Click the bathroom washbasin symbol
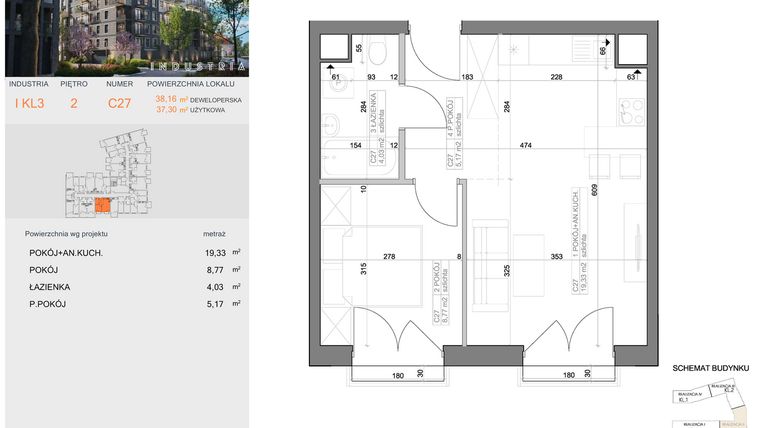Viewport: 760px width, 428px height. (331, 125)
